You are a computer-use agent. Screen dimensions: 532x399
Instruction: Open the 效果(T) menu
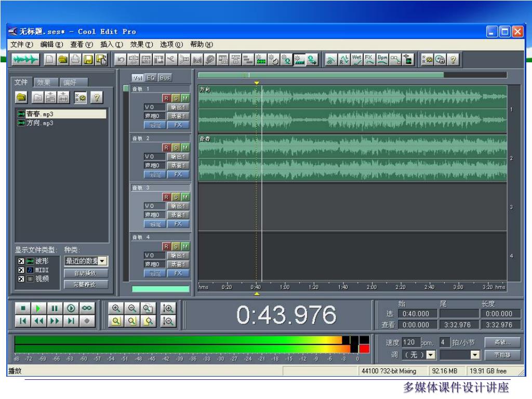141,45
